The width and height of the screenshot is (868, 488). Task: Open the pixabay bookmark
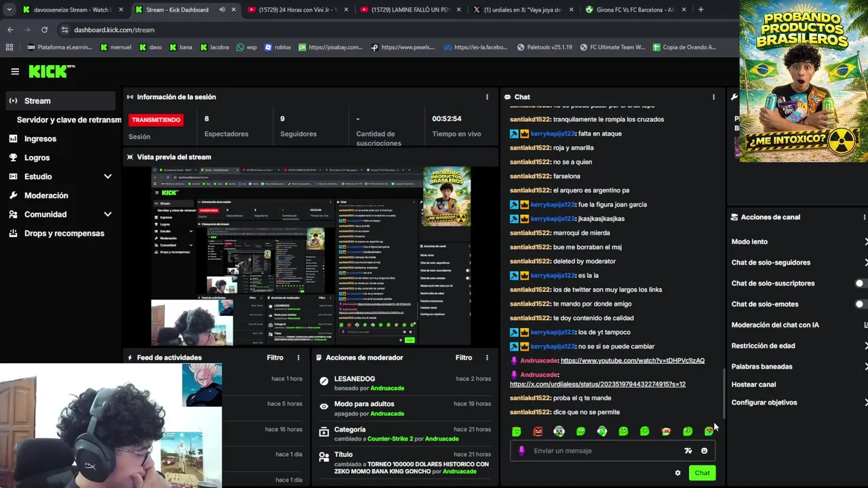[x=330, y=47]
